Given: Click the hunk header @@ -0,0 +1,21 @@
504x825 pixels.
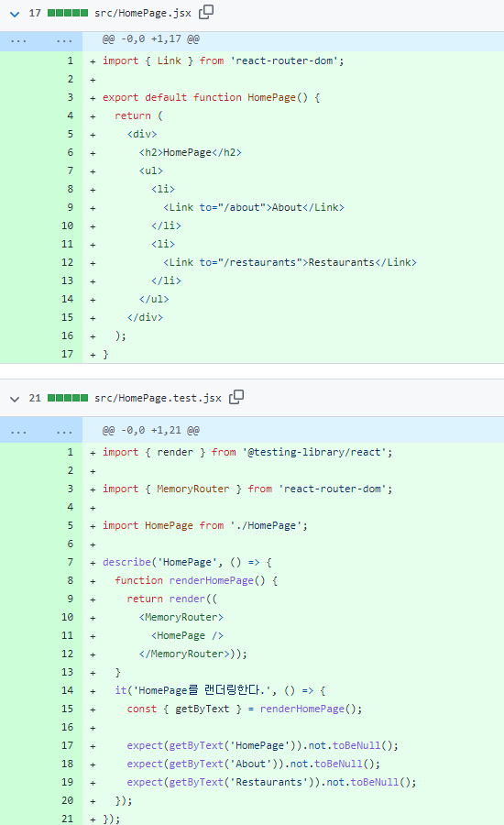Looking at the screenshot, I should pyautogui.click(x=151, y=431).
